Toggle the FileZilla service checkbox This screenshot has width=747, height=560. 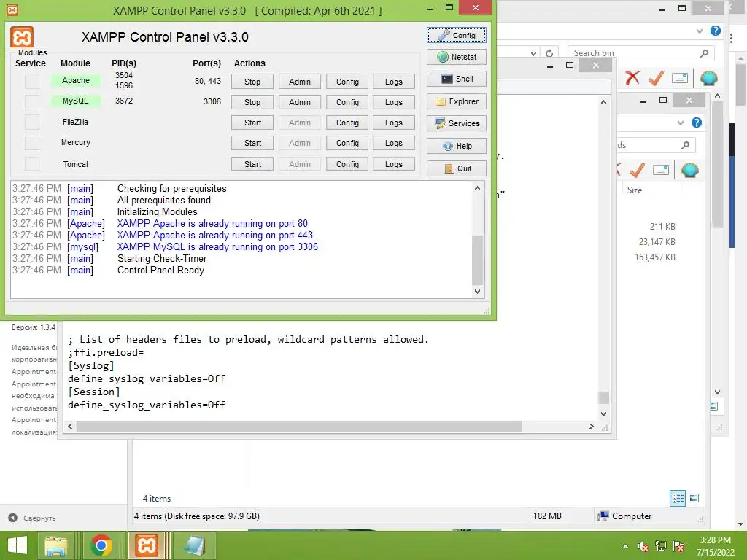pos(32,122)
